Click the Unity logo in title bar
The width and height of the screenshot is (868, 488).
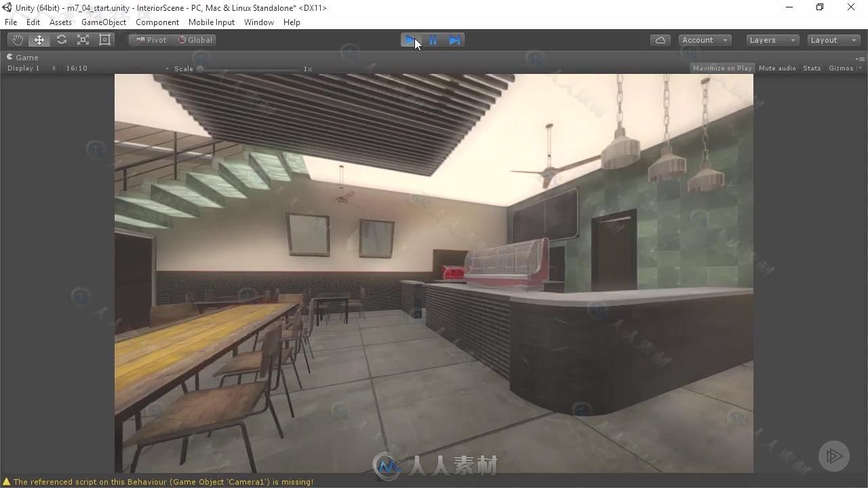(7, 7)
